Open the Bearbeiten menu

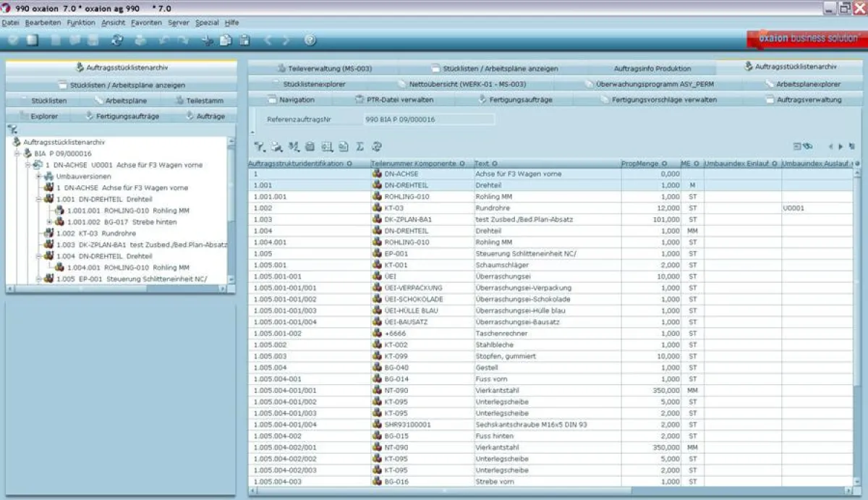45,22
